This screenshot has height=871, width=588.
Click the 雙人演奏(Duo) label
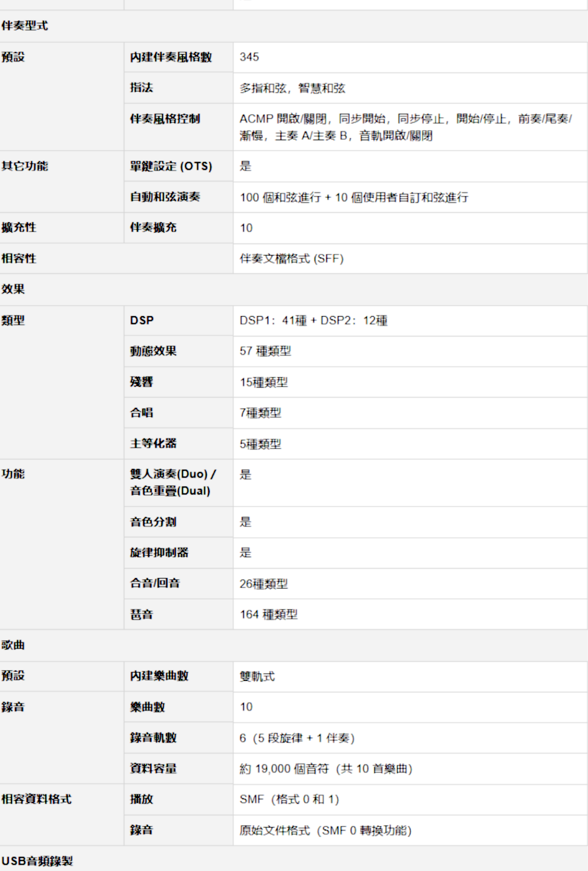point(172,475)
